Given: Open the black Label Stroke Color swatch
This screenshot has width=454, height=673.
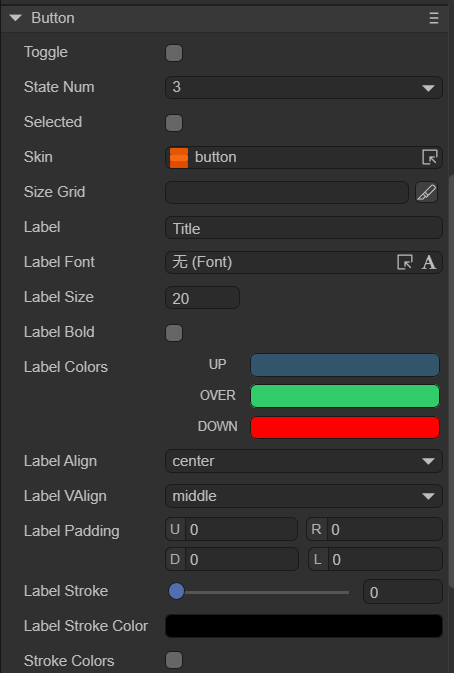Looking at the screenshot, I should click(304, 626).
